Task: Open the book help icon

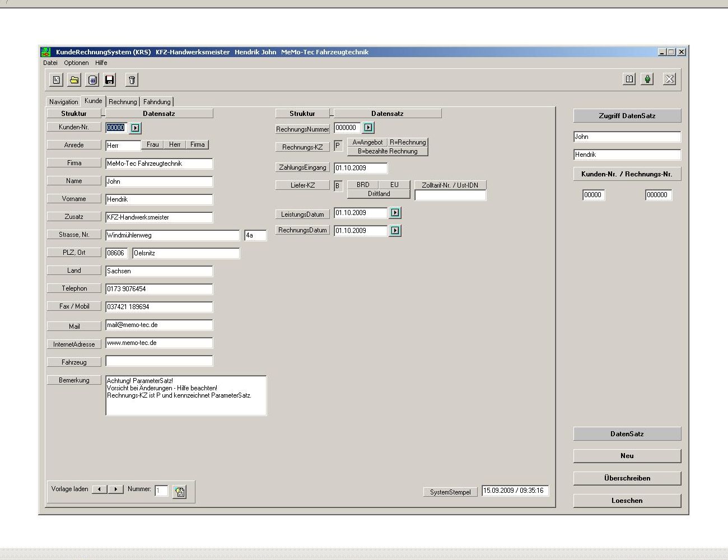Action: click(629, 79)
